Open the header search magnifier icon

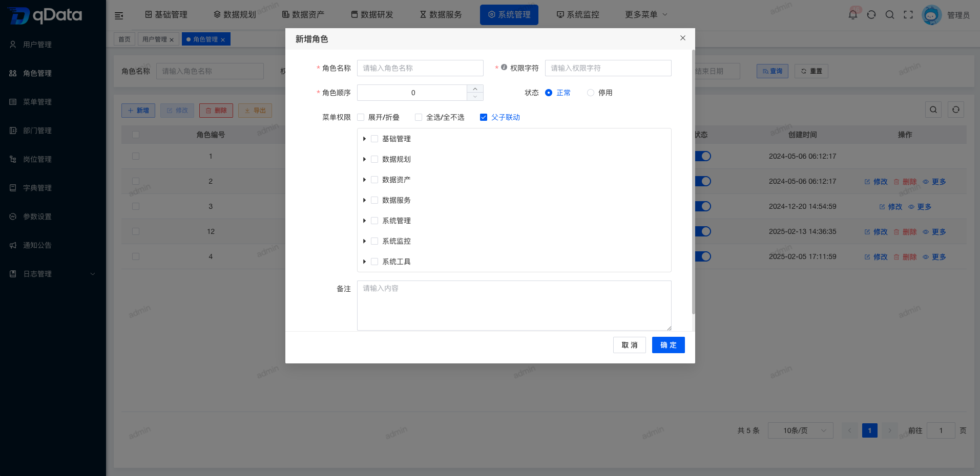[x=890, y=15]
